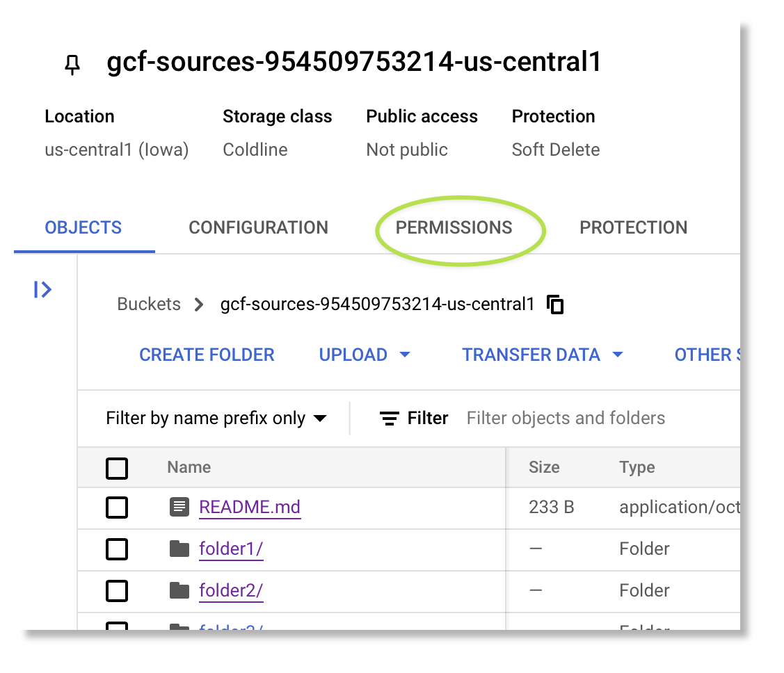The width and height of the screenshot is (784, 673).
Task: Click the filter funnel icon
Action: pyautogui.click(x=389, y=418)
